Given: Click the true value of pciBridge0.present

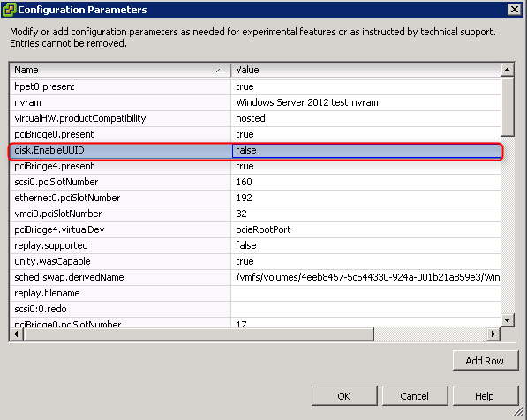Looking at the screenshot, I should pos(366,134).
